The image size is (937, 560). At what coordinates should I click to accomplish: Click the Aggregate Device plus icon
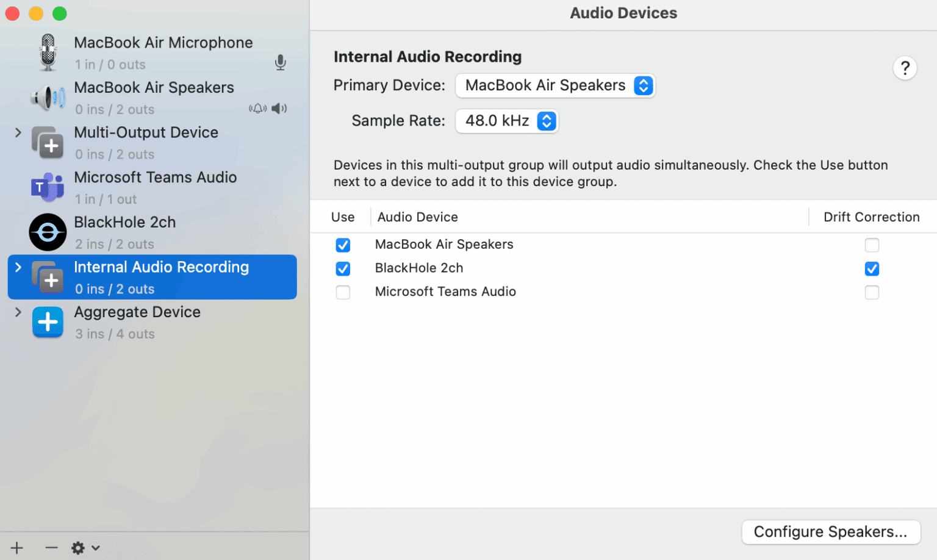[48, 322]
